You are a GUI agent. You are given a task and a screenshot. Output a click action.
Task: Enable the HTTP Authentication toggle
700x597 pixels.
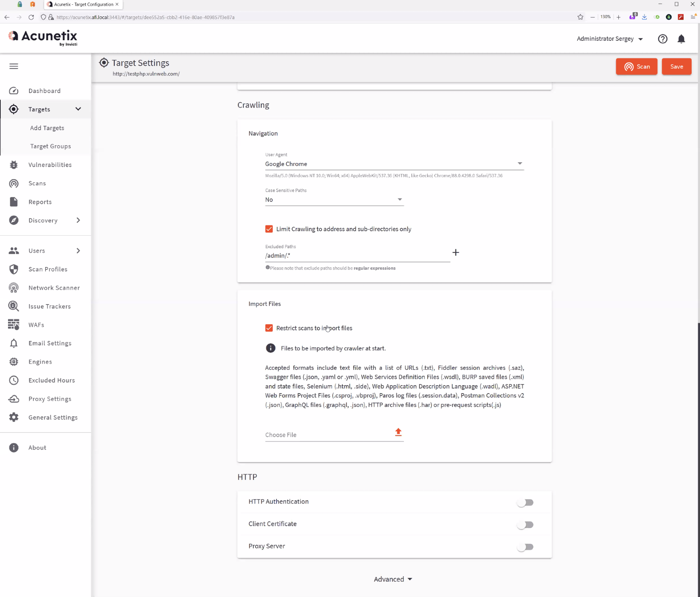[525, 502]
